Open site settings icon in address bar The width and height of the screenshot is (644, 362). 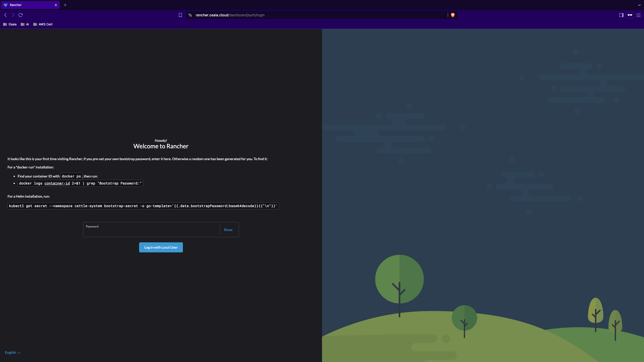(190, 15)
